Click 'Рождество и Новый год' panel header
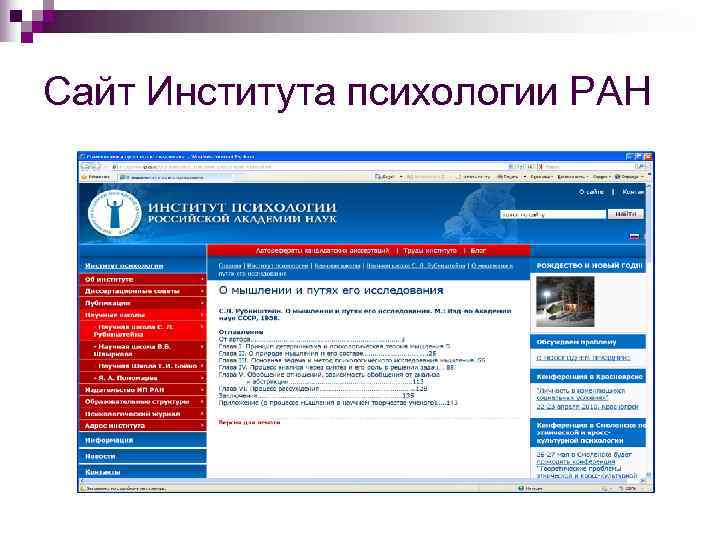Image resolution: width=720 pixels, height=540 pixels. pos(588,266)
